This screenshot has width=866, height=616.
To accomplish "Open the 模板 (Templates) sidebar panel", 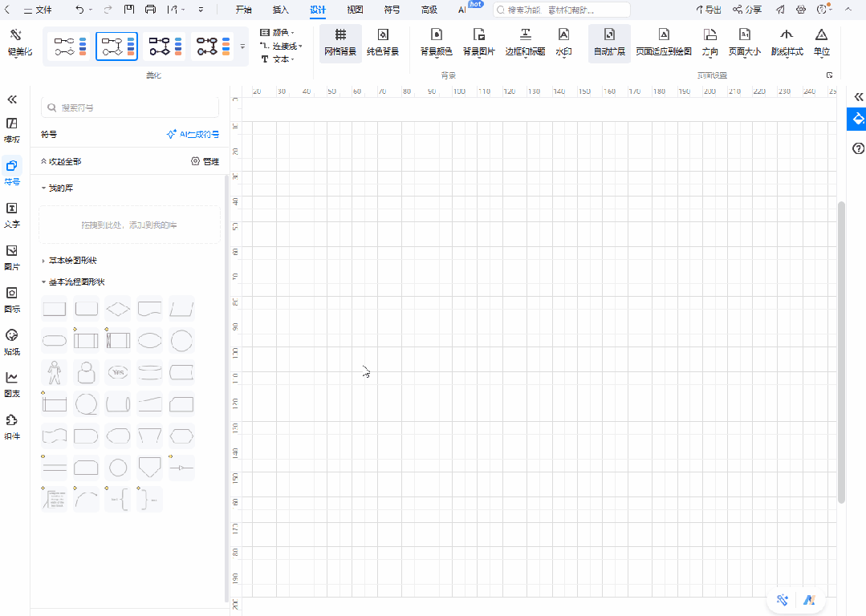I will (x=12, y=129).
